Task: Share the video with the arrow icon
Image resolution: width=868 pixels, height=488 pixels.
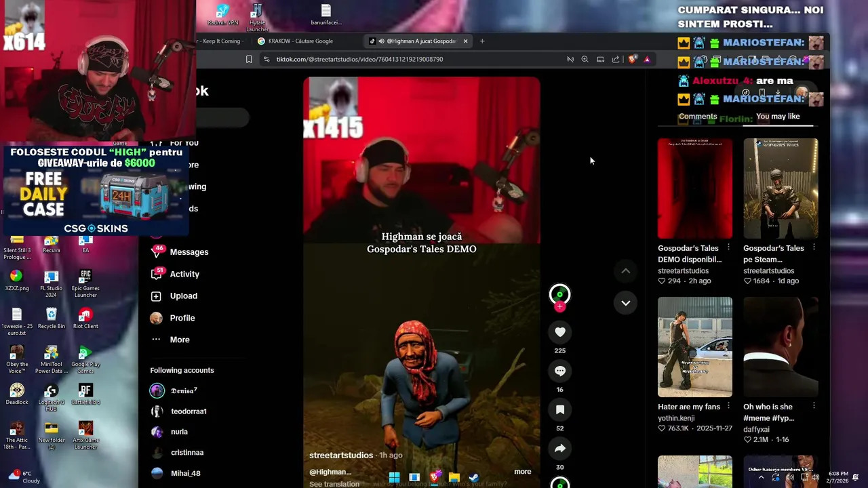Action: point(560,448)
